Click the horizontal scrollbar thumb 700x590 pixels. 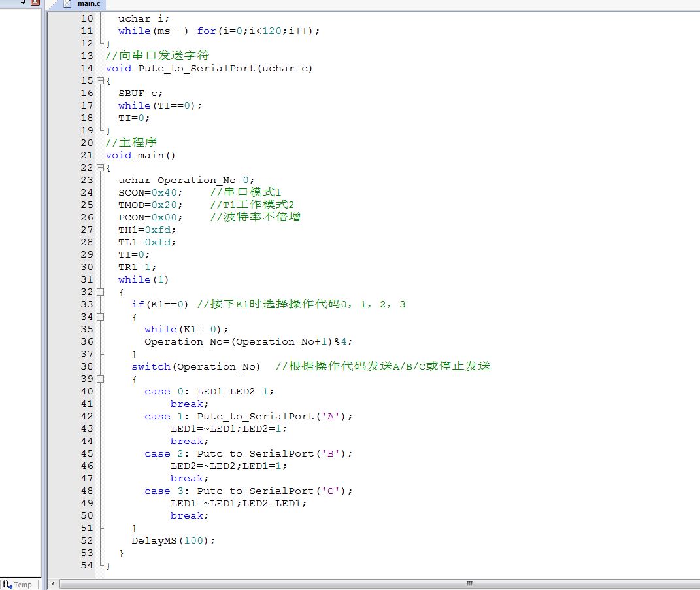(469, 583)
